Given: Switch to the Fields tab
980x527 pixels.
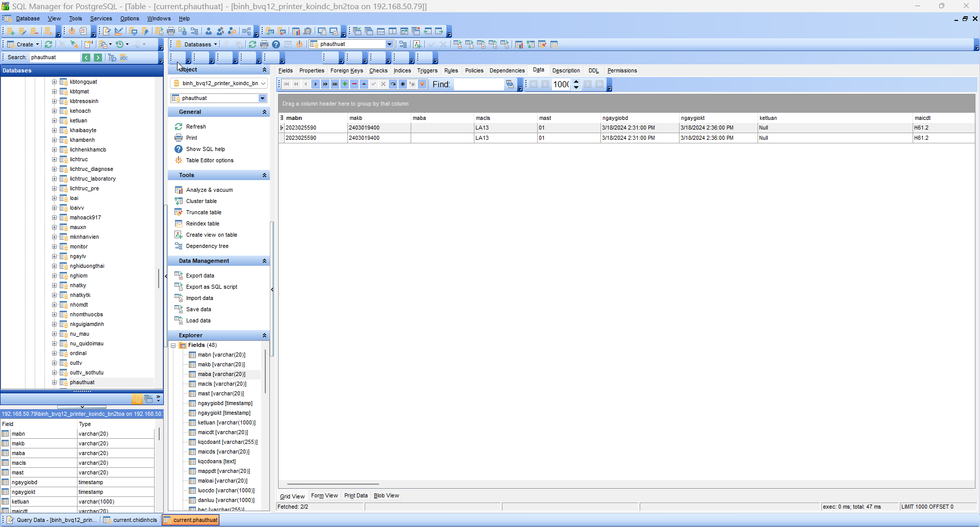Looking at the screenshot, I should tap(286, 70).
